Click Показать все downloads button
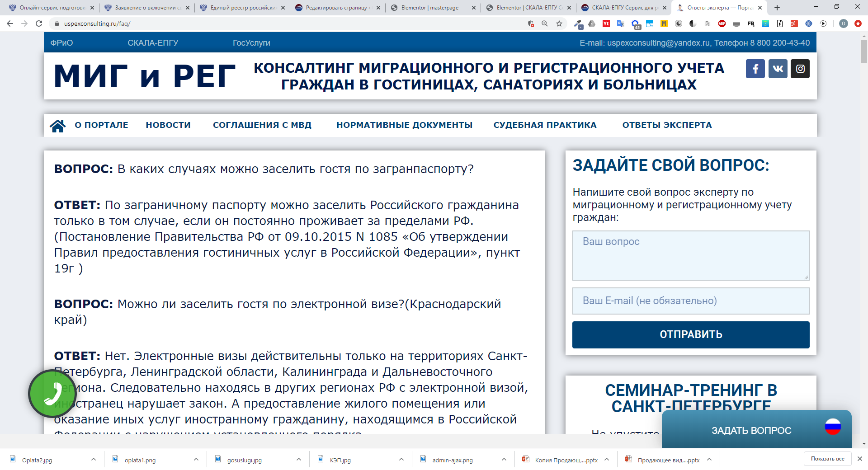The image size is (868, 470). [827, 459]
